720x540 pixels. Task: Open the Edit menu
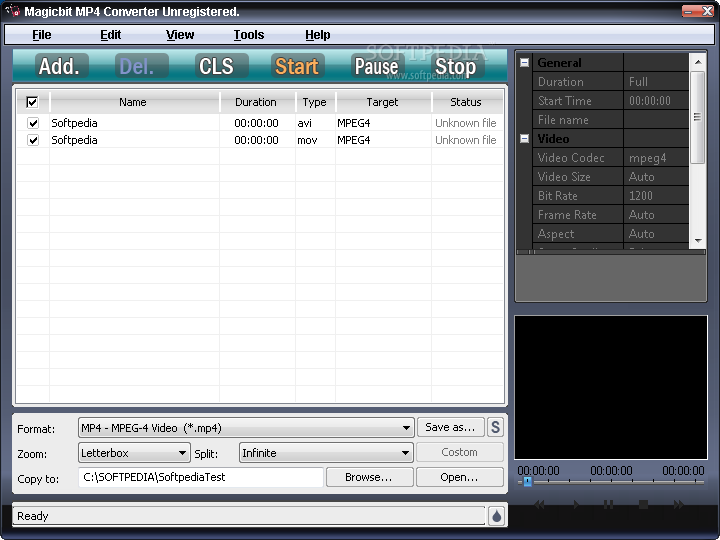[x=111, y=35]
